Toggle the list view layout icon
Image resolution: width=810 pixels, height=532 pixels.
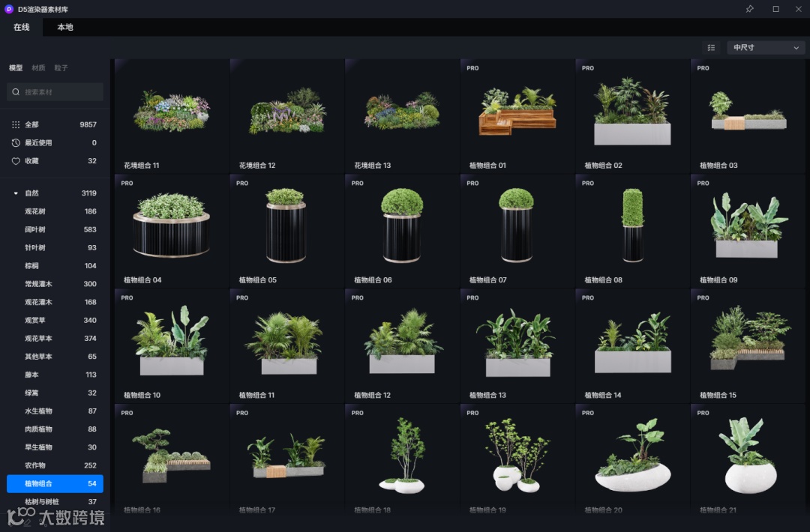point(711,47)
